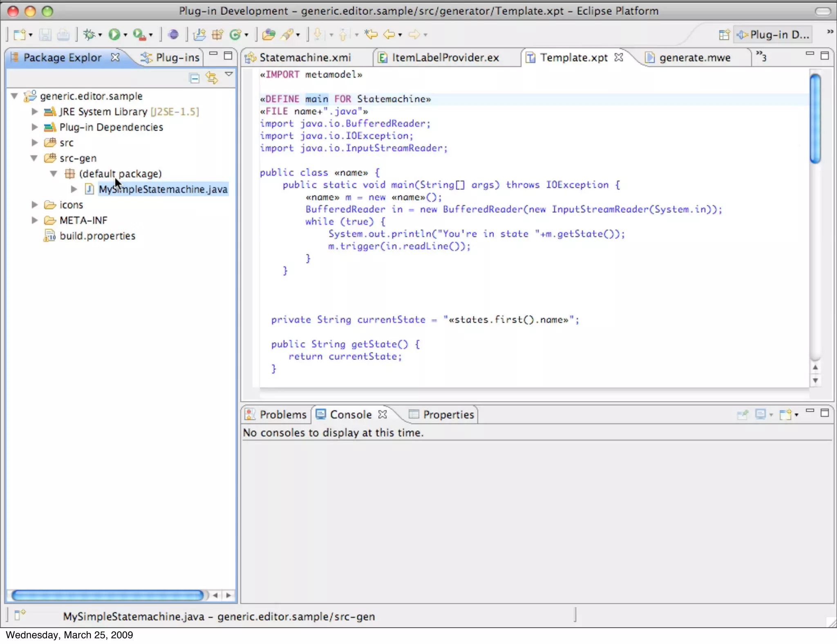Open Package Explorer view menu triangle

click(229, 74)
